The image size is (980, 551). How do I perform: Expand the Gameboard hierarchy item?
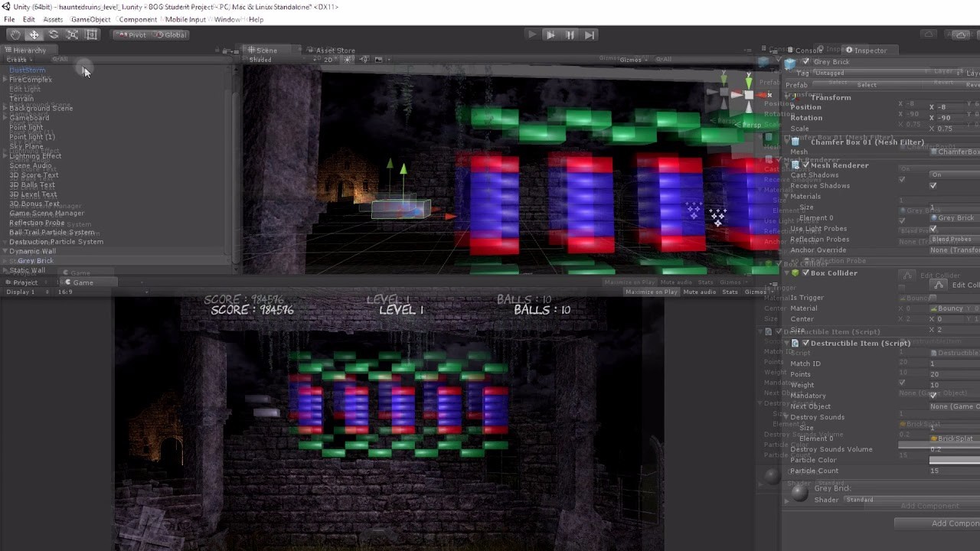[5, 118]
